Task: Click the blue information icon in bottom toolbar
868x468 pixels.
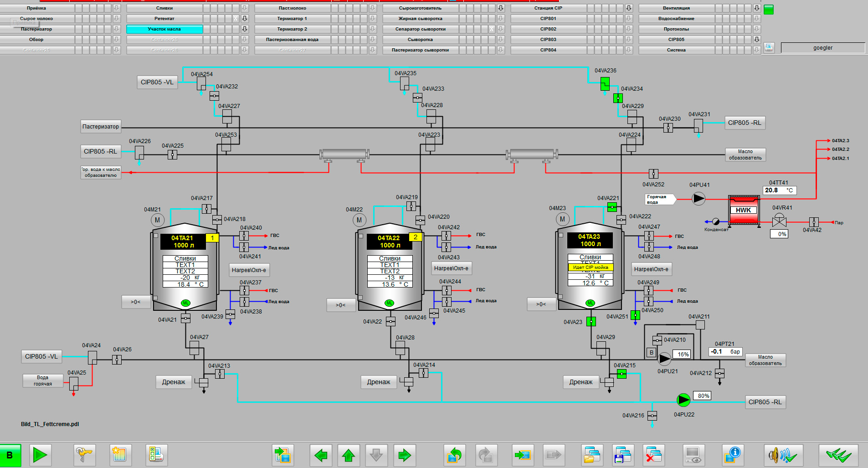Action: [x=733, y=455]
